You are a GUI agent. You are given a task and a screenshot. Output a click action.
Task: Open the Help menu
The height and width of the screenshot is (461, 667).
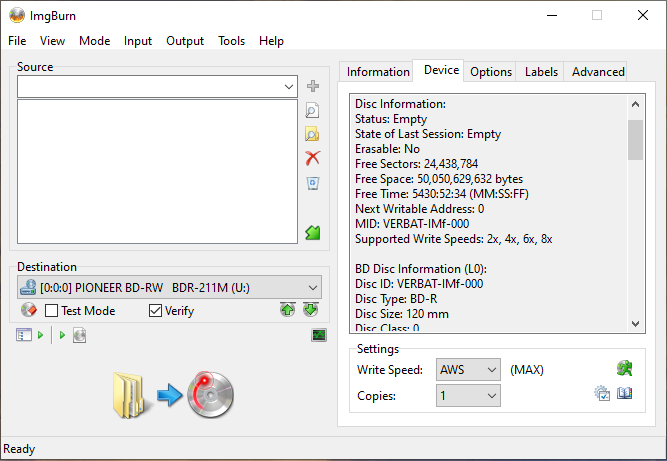click(x=271, y=41)
